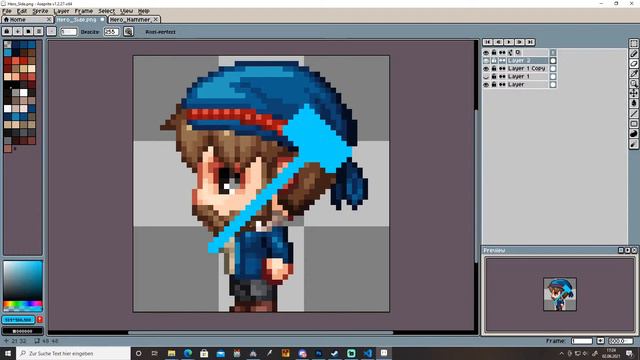The width and height of the screenshot is (640, 360).
Task: Click the Windows taskbar search box
Action: [x=73, y=353]
